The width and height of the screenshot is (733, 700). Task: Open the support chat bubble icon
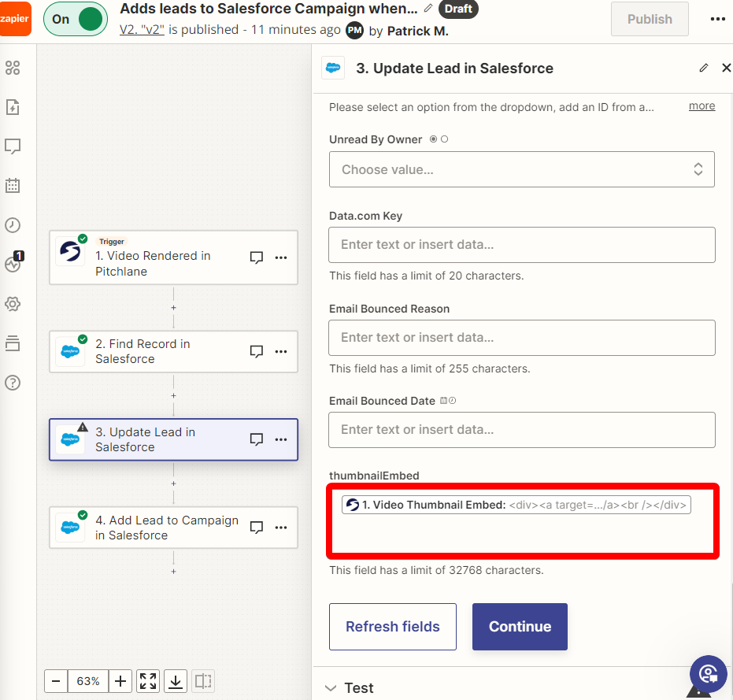tap(709, 674)
